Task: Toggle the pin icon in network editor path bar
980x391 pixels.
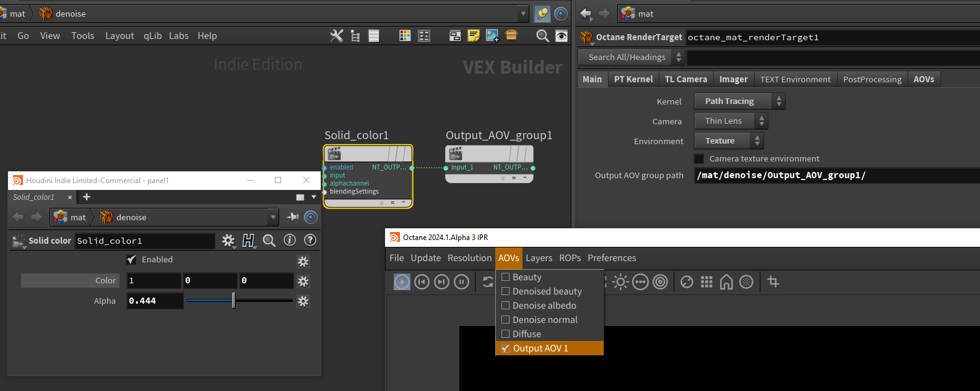Action: point(542,13)
